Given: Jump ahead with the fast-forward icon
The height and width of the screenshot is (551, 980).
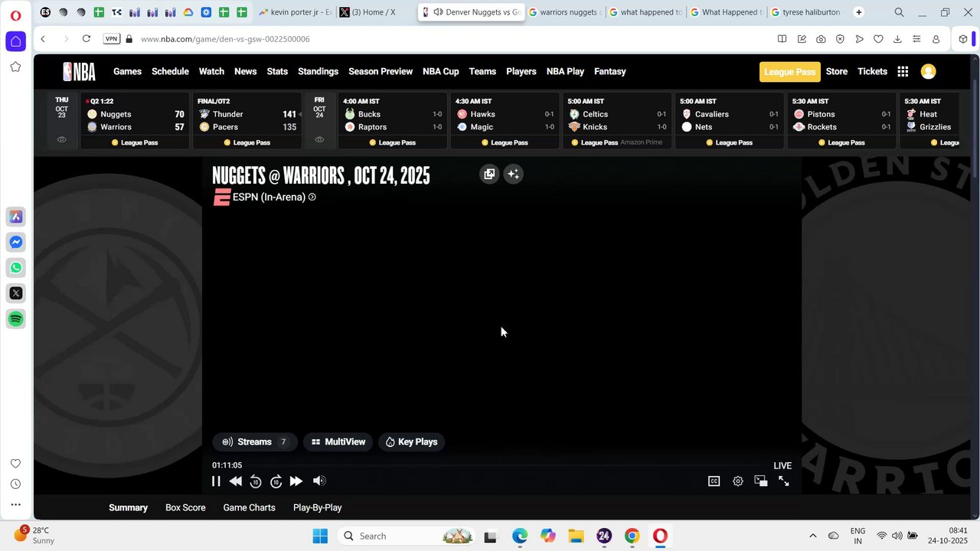Looking at the screenshot, I should pyautogui.click(x=296, y=481).
